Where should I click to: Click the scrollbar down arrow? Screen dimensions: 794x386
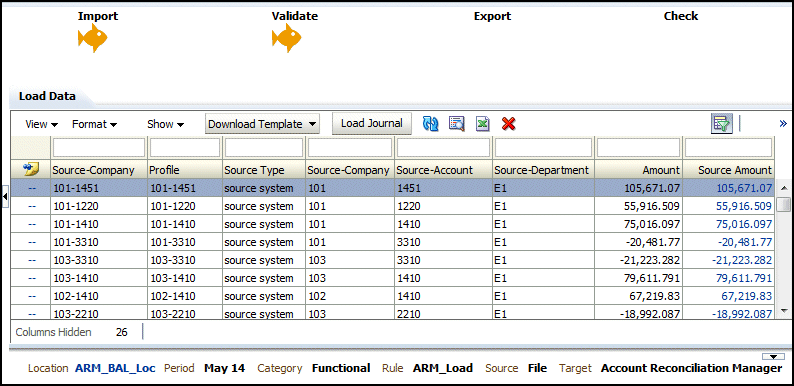[x=784, y=310]
